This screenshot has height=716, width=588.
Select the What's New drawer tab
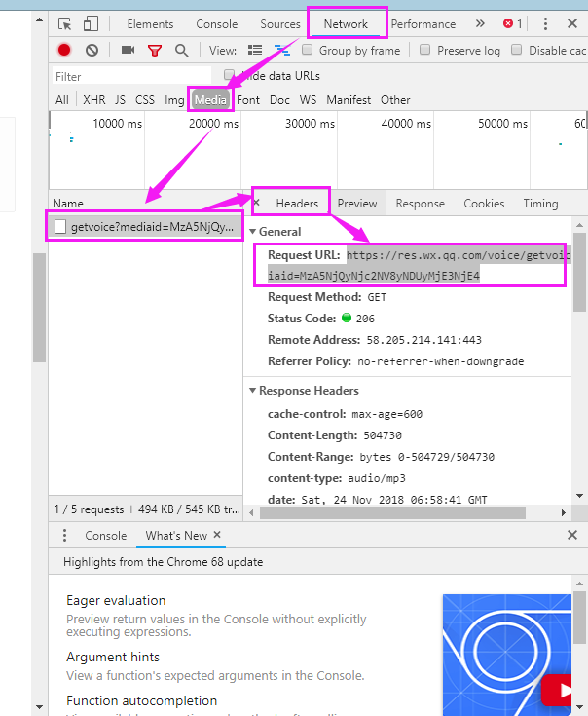[176, 535]
